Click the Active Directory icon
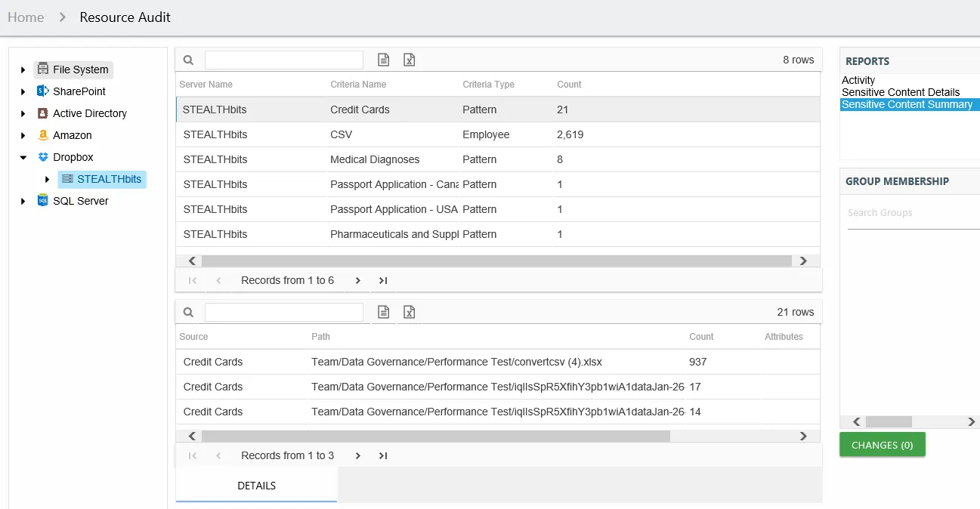Viewport: 980px width, 509px height. tap(43, 113)
